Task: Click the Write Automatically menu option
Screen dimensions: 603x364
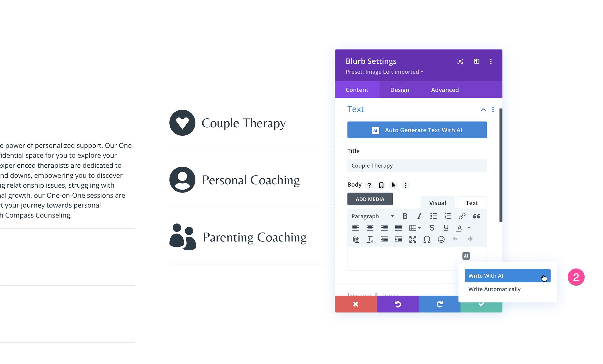Action: point(494,289)
